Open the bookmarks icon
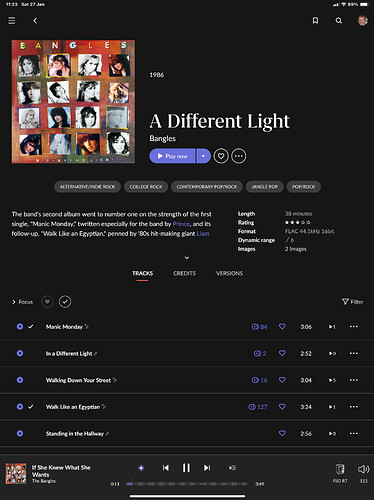Image resolution: width=374 pixels, height=500 pixels. coord(315,21)
